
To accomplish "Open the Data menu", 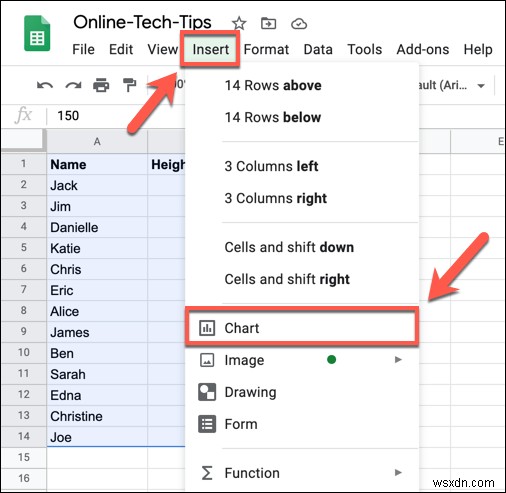I will (x=318, y=49).
